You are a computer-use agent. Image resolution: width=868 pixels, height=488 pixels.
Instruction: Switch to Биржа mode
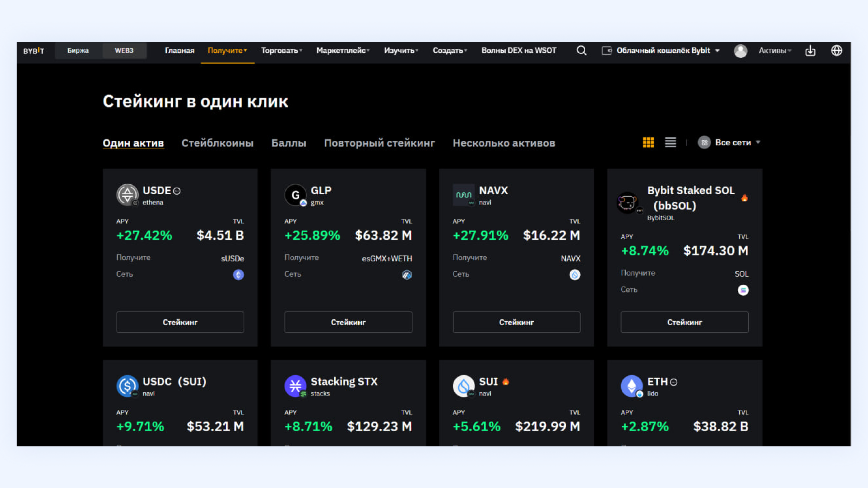click(x=78, y=51)
